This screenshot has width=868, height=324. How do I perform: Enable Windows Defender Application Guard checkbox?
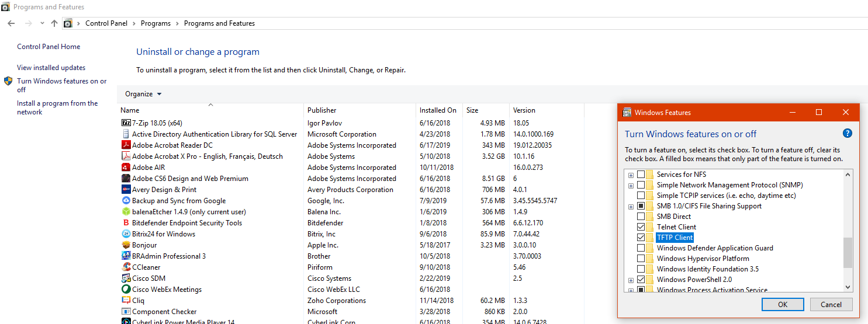coord(641,248)
